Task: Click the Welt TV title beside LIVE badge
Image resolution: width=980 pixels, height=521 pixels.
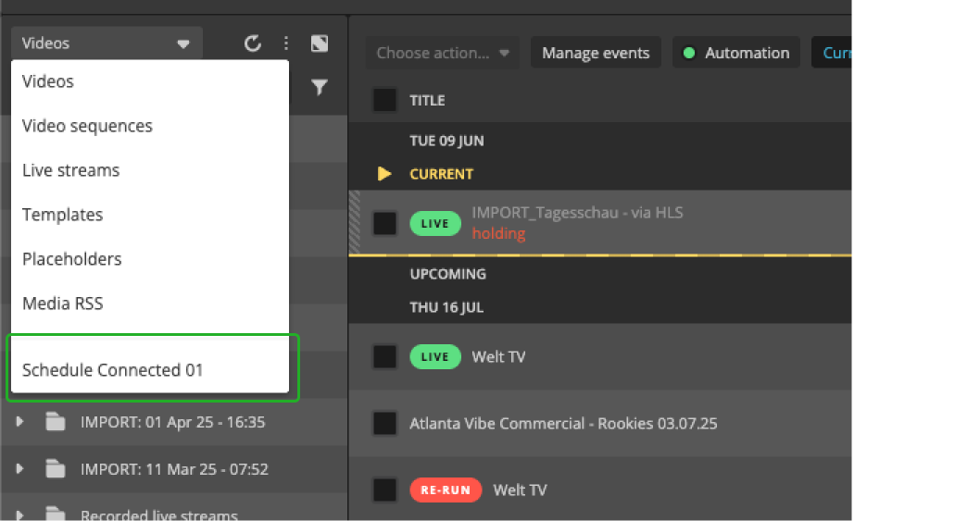Action: click(498, 356)
